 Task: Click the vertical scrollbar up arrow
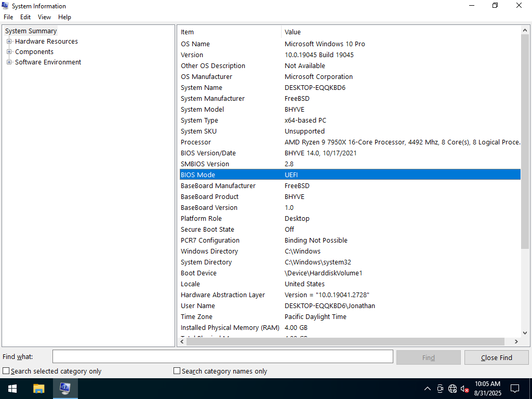tap(525, 30)
